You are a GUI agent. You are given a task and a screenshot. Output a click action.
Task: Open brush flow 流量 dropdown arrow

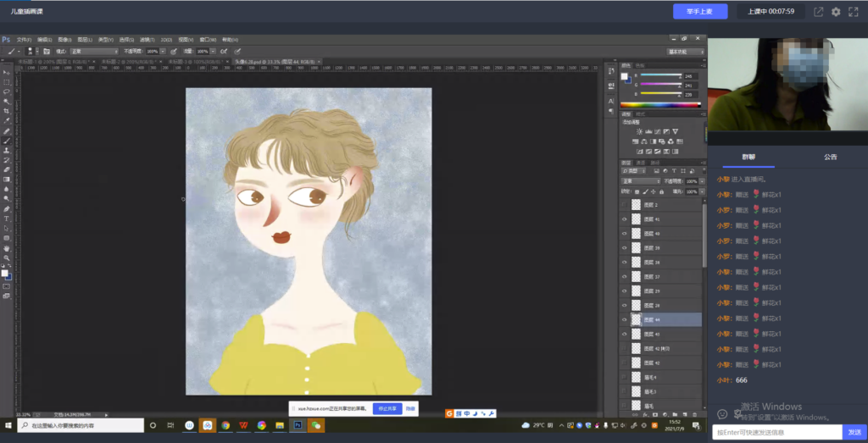click(x=213, y=51)
